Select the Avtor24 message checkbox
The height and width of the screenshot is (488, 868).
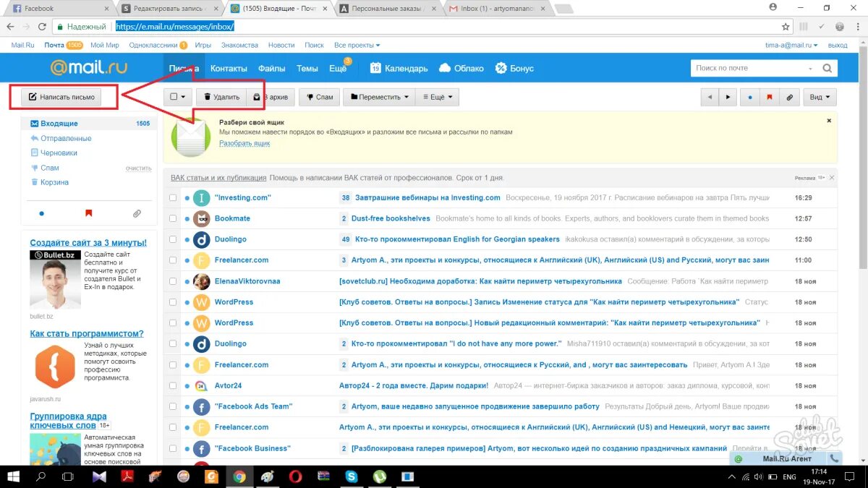[x=173, y=386]
